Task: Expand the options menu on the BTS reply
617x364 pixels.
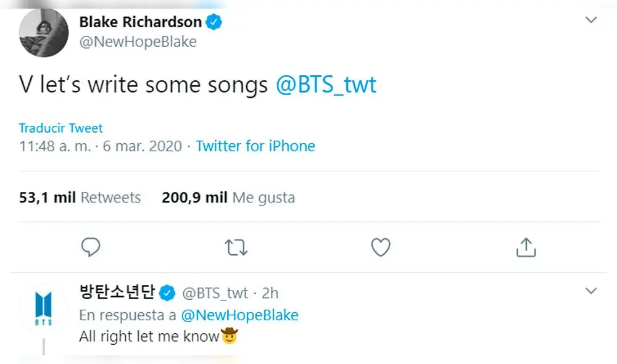Action: tap(591, 290)
